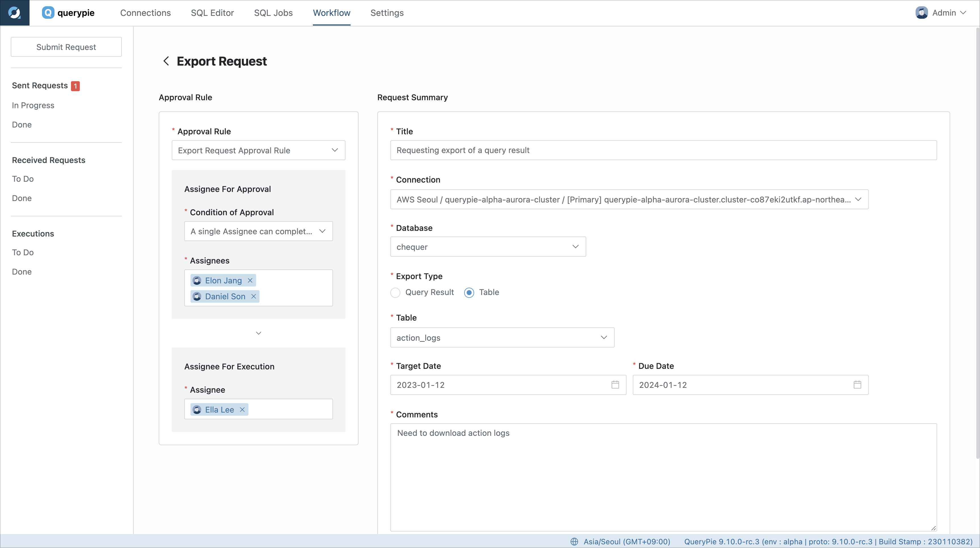
Task: Open the Table dropdown showing action_logs
Action: click(x=502, y=338)
